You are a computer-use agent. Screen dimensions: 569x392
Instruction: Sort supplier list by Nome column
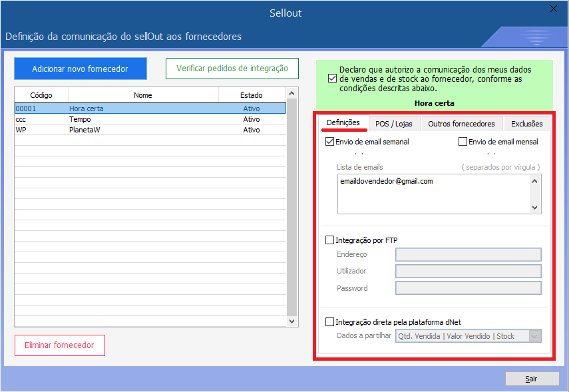(x=143, y=95)
